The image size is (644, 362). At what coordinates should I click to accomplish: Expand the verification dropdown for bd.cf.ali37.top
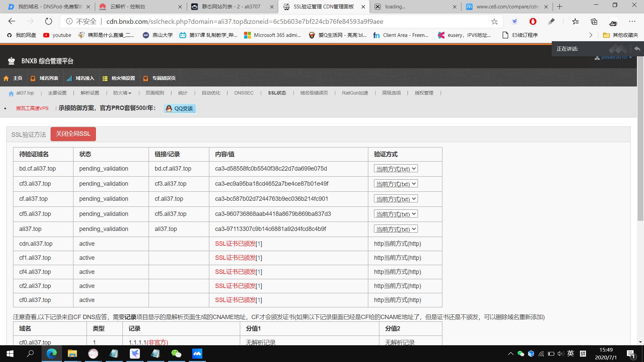click(x=395, y=169)
